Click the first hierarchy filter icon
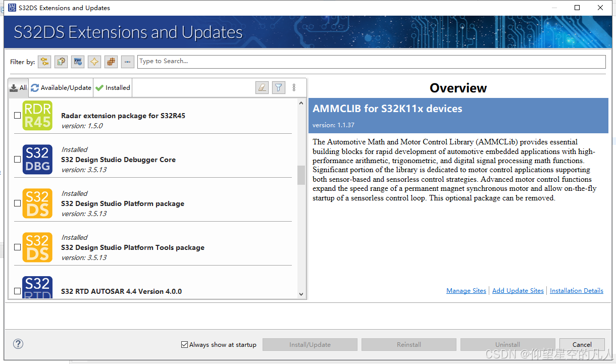Screen dimensions: 616x364 click(44, 62)
